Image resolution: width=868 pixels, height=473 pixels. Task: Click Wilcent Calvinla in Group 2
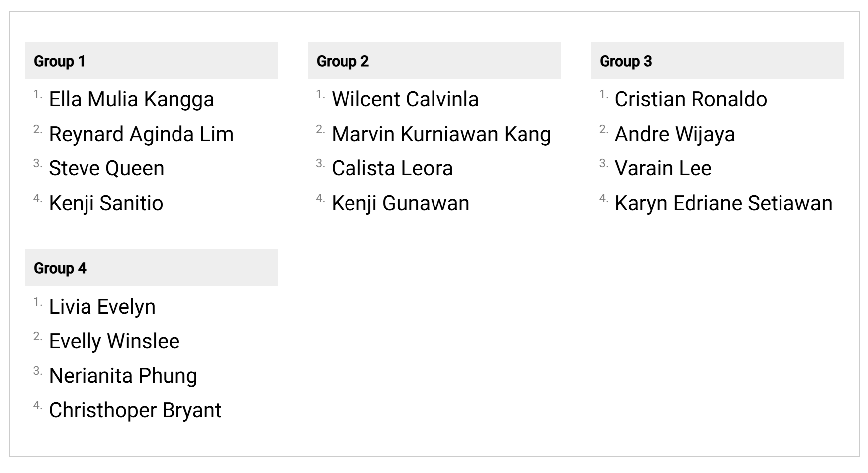pos(405,99)
